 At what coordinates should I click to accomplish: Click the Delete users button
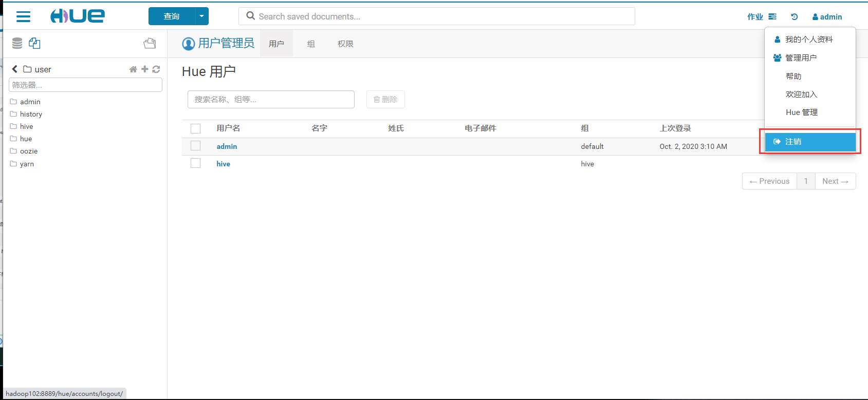pyautogui.click(x=385, y=100)
